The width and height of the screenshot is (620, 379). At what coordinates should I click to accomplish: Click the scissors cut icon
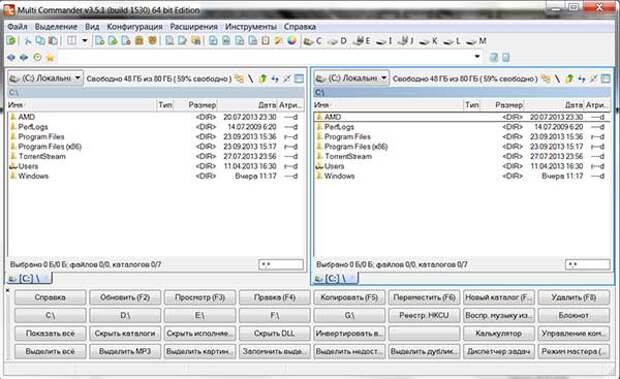point(28,41)
